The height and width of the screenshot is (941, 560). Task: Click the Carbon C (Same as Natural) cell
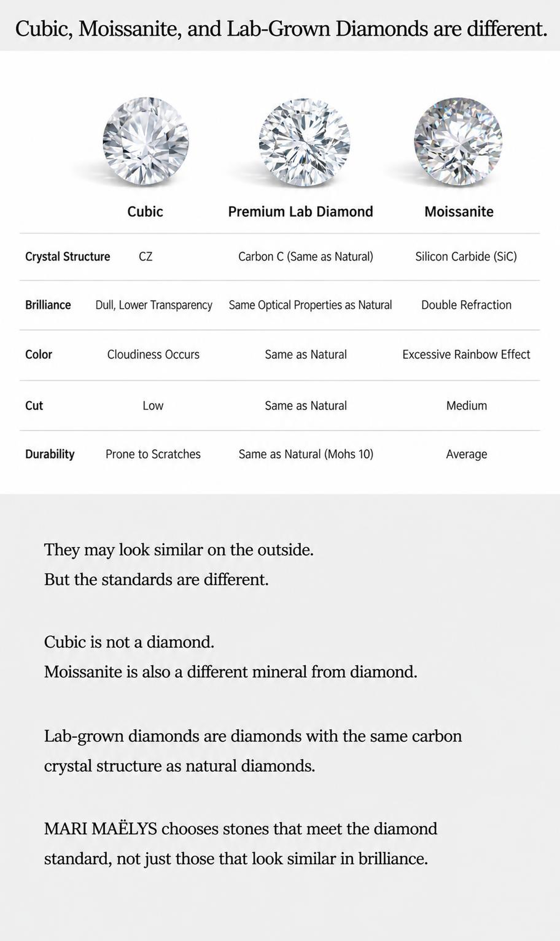[306, 257]
